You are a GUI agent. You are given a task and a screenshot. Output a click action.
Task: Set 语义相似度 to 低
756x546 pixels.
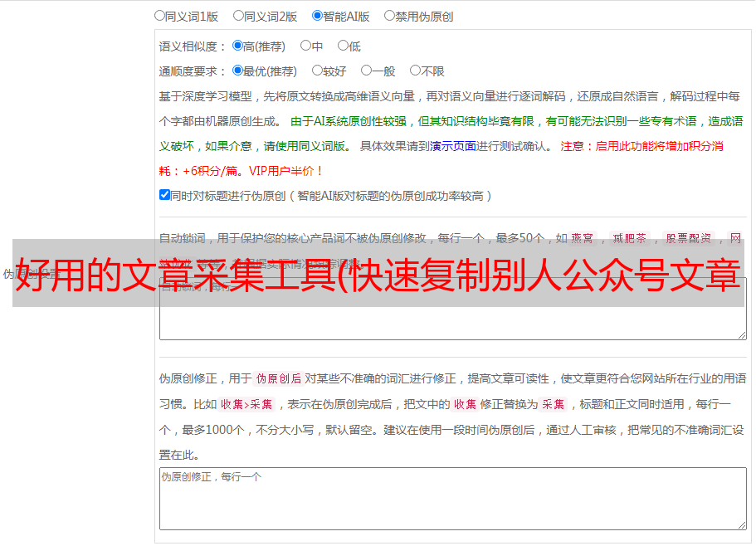(343, 46)
